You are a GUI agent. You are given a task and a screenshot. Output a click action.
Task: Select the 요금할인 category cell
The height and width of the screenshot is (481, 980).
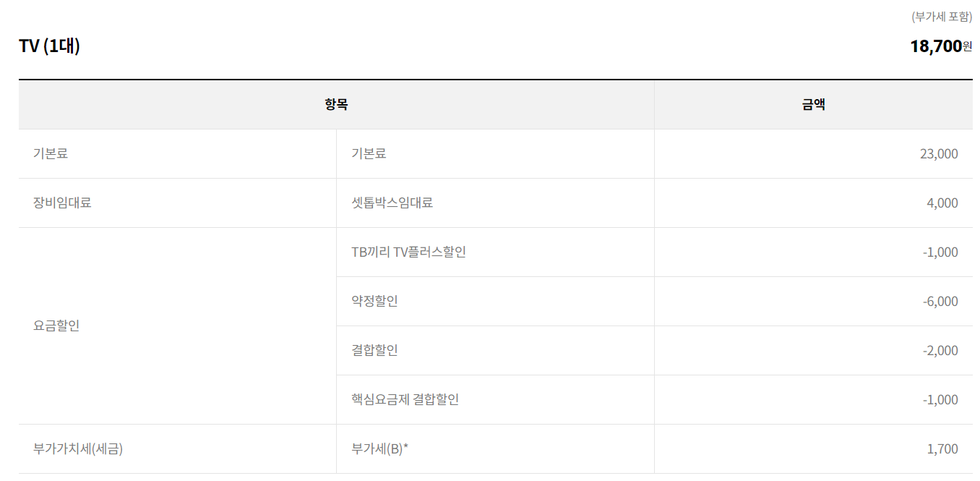(56, 325)
